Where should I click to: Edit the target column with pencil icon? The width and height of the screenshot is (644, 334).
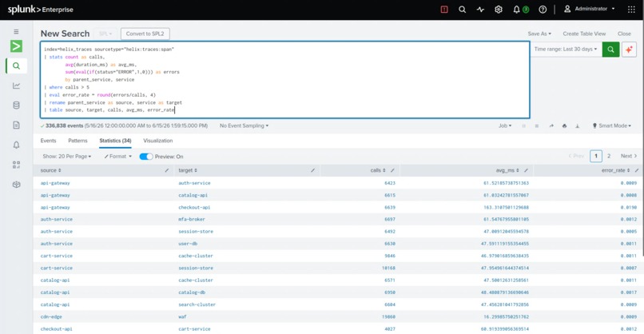coord(313,170)
